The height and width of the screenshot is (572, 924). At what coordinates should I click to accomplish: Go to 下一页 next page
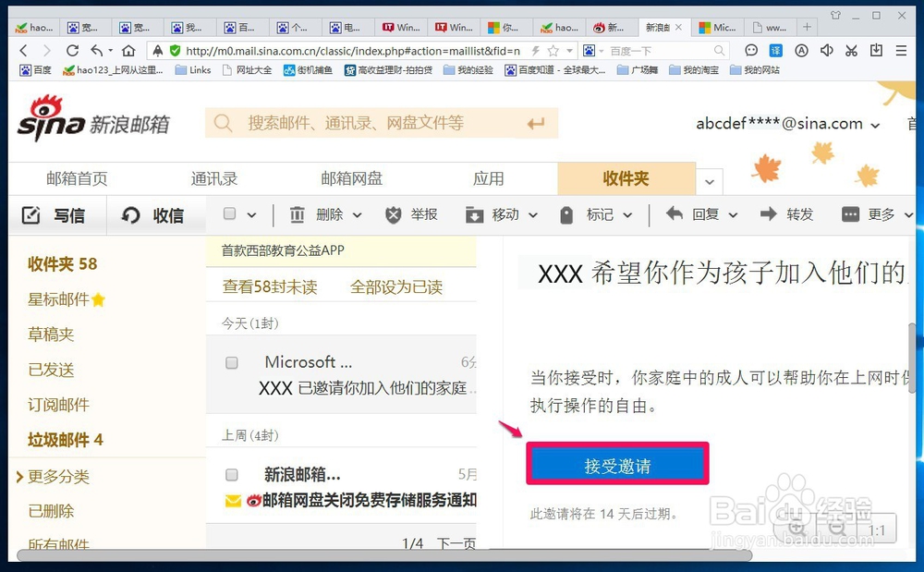tap(456, 543)
